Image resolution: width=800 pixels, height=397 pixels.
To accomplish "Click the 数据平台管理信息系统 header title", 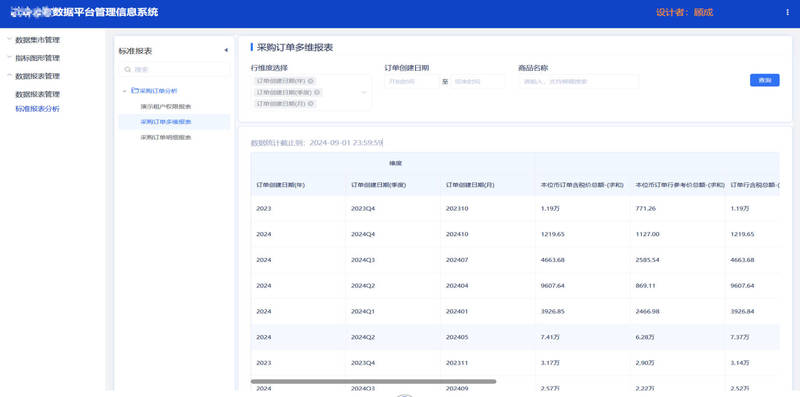I will [105, 12].
